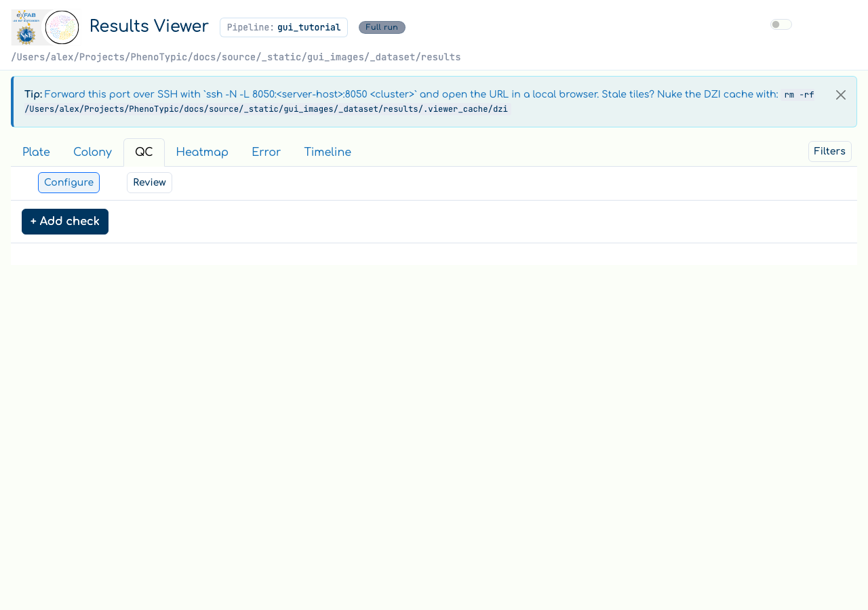Viewport: 868px width, 610px height.
Task: Click the SSH port forwarding tip text
Action: pos(411,95)
